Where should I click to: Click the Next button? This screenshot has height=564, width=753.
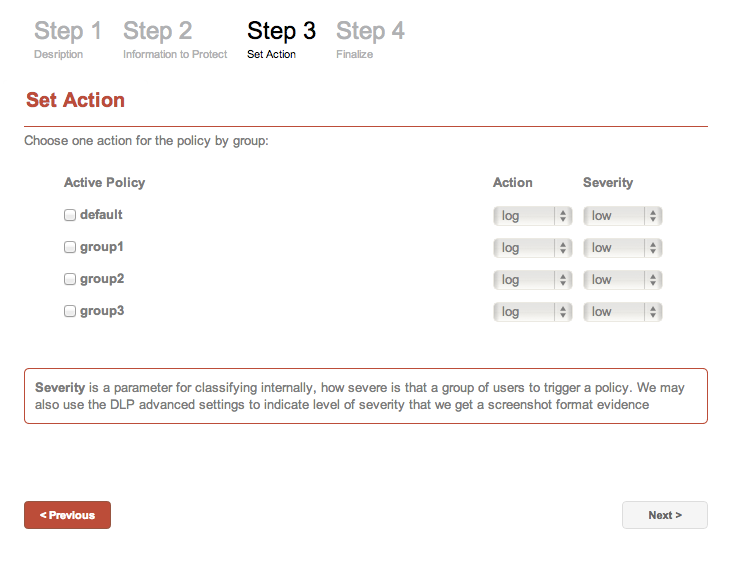pos(665,515)
